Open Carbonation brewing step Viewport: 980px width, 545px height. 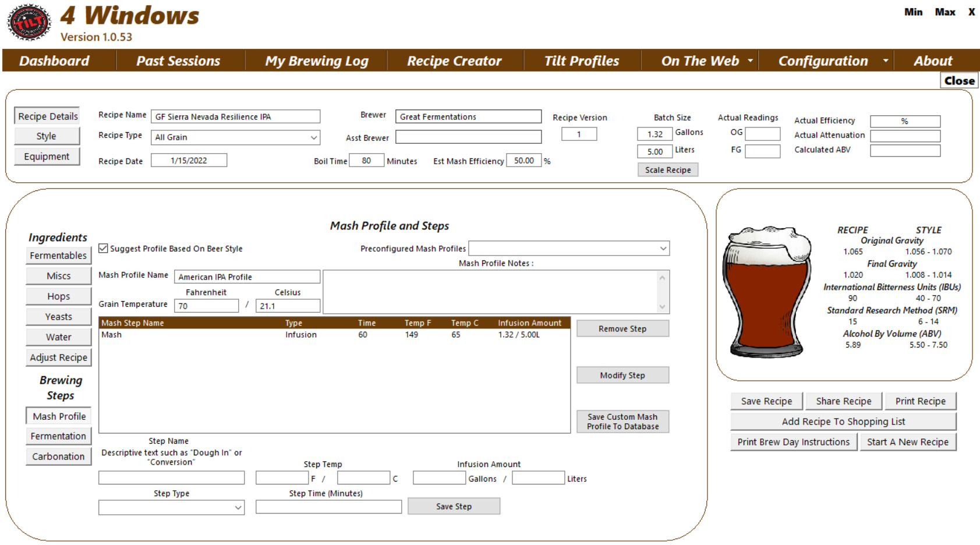58,456
